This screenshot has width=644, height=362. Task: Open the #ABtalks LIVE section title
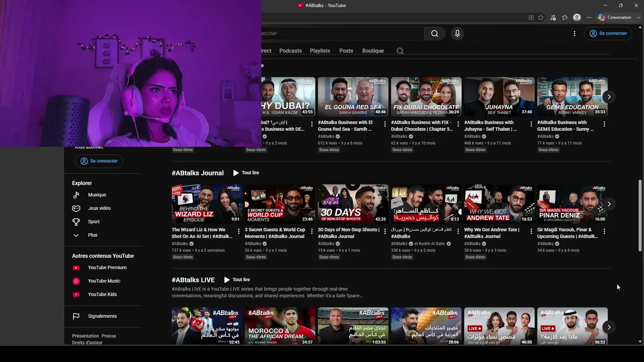coord(193,280)
